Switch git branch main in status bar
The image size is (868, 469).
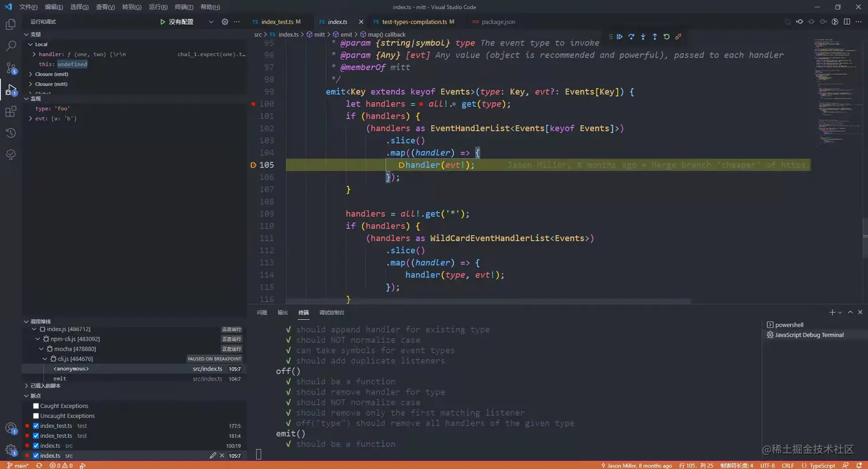(17, 466)
